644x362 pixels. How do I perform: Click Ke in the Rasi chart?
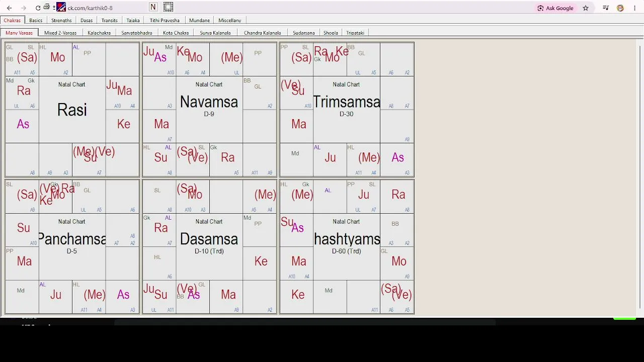pyautogui.click(x=124, y=124)
